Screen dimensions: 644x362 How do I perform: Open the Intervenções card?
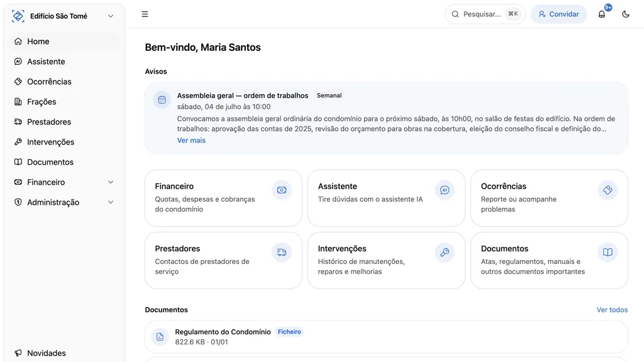point(387,261)
